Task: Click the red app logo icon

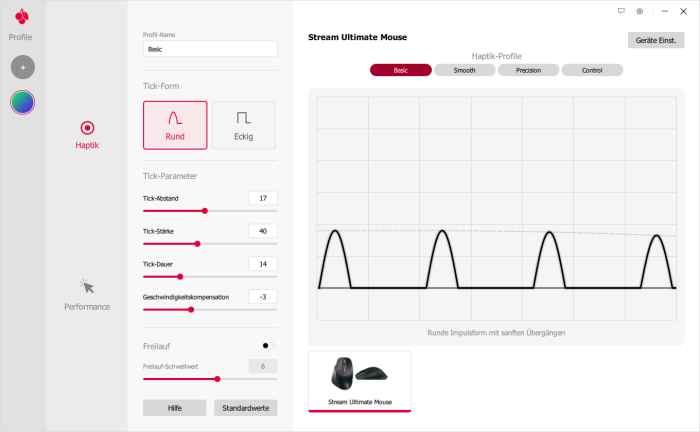Action: coord(22,17)
